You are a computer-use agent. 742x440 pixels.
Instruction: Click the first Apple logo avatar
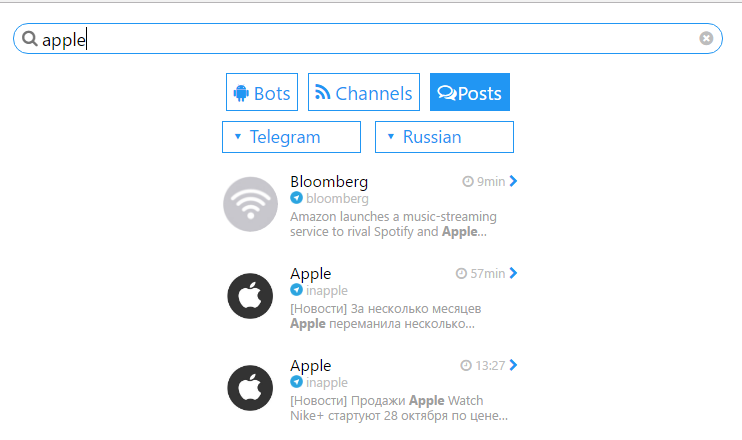pos(250,296)
